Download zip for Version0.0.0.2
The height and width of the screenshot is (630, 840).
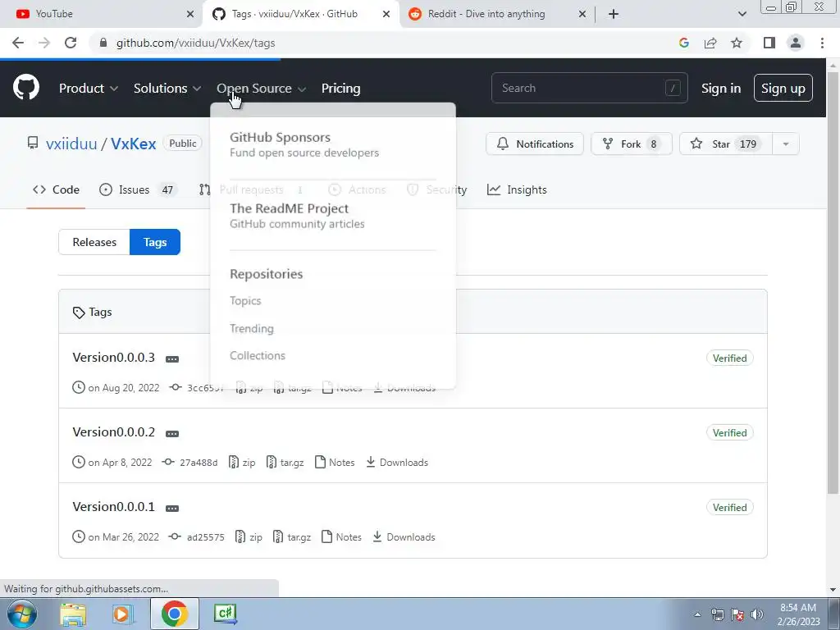pyautogui.click(x=242, y=463)
